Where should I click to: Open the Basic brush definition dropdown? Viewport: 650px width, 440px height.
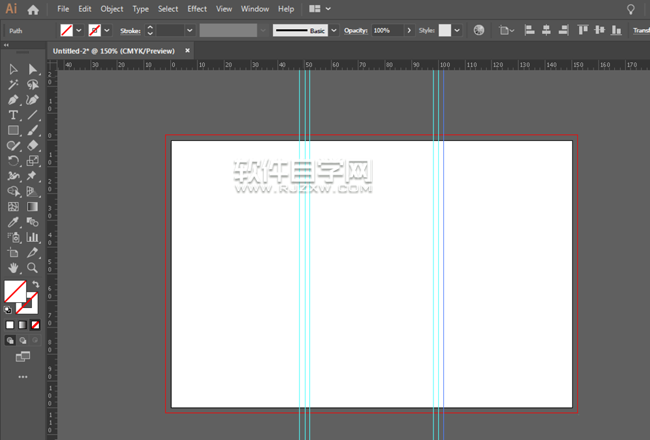tap(333, 31)
